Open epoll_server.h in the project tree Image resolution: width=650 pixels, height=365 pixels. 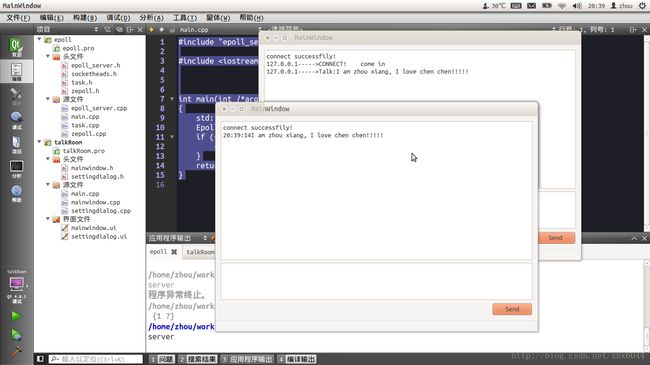[x=95, y=65]
